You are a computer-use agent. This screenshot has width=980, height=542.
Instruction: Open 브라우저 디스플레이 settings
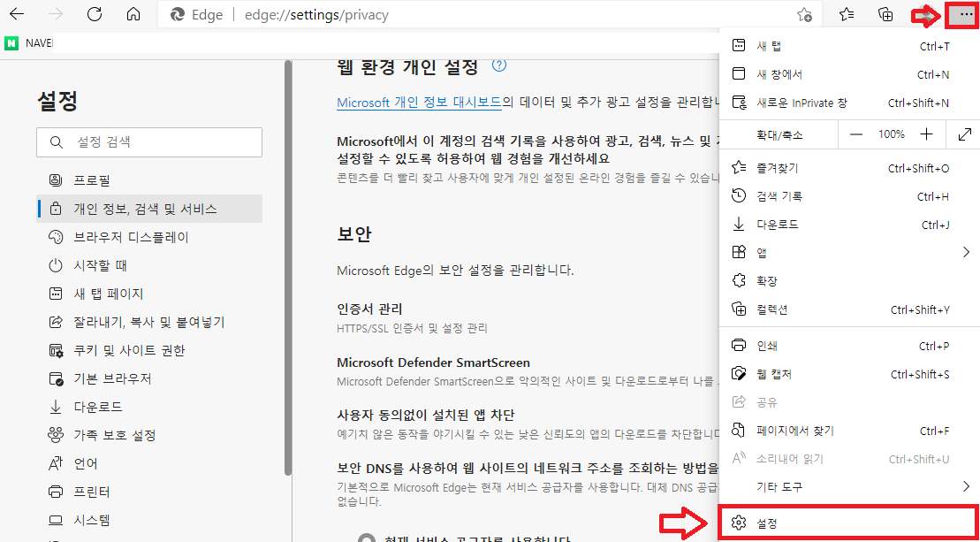149,237
